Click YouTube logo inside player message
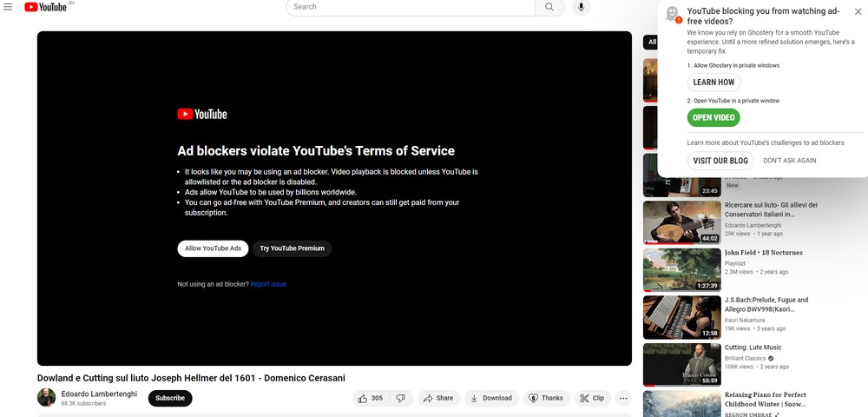Viewport: 868px width, 417px height. (x=202, y=114)
